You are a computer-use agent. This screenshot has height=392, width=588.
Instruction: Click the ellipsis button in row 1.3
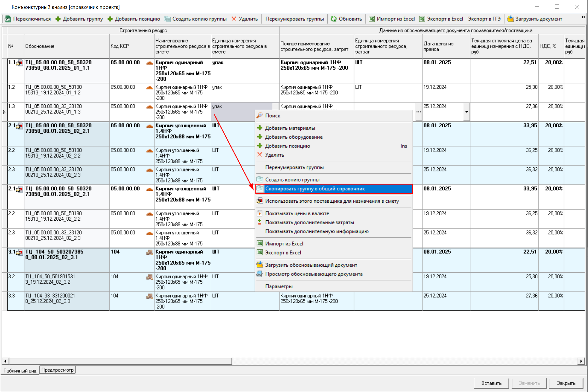tap(419, 112)
